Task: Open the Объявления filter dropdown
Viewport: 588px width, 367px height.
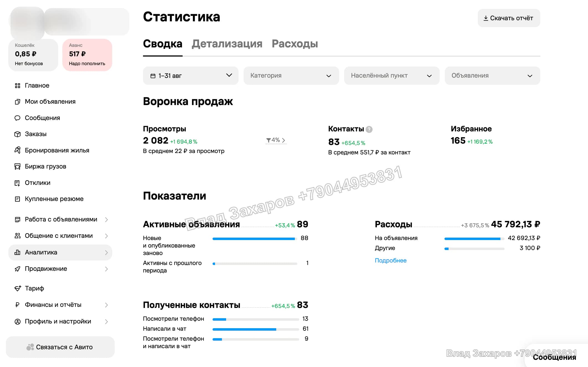Action: pyautogui.click(x=492, y=76)
